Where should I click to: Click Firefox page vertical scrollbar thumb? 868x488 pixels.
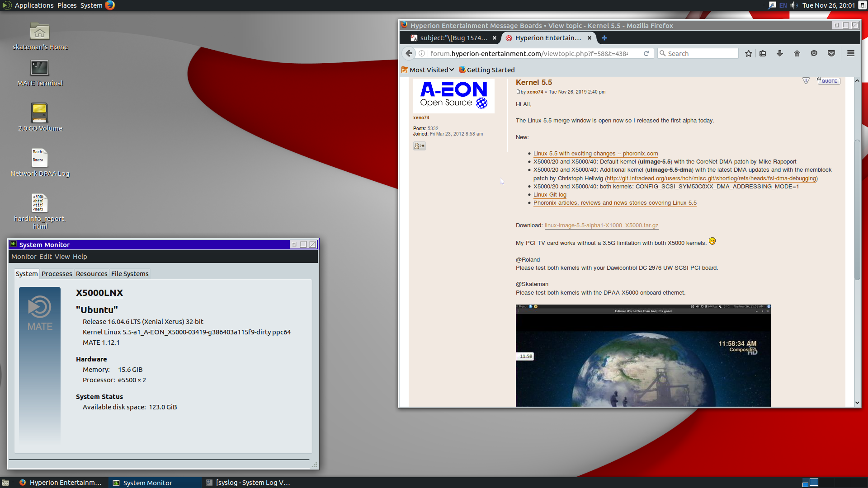coord(857,210)
